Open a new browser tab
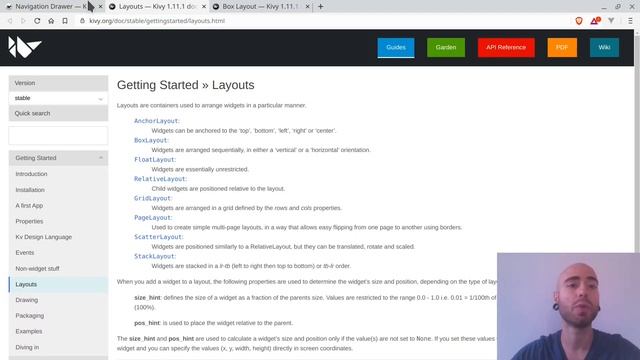 point(320,7)
